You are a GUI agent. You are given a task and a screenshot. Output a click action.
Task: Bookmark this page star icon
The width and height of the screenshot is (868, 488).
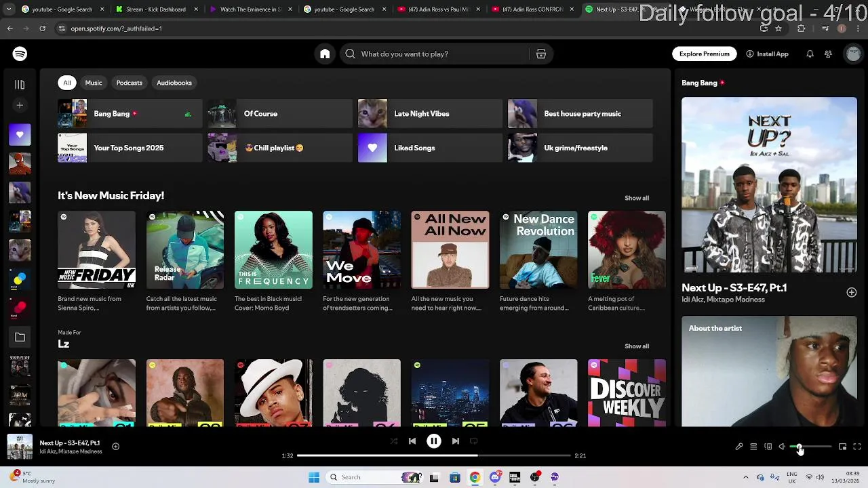pyautogui.click(x=778, y=28)
